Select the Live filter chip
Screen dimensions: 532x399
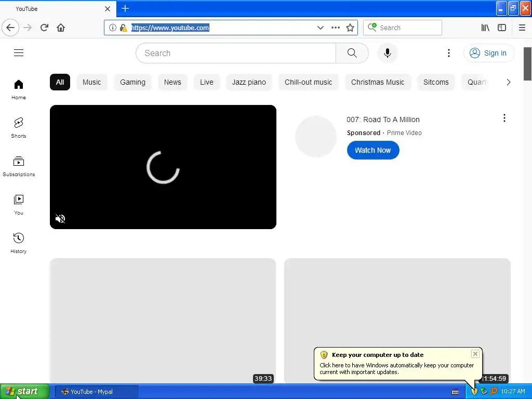tap(207, 82)
